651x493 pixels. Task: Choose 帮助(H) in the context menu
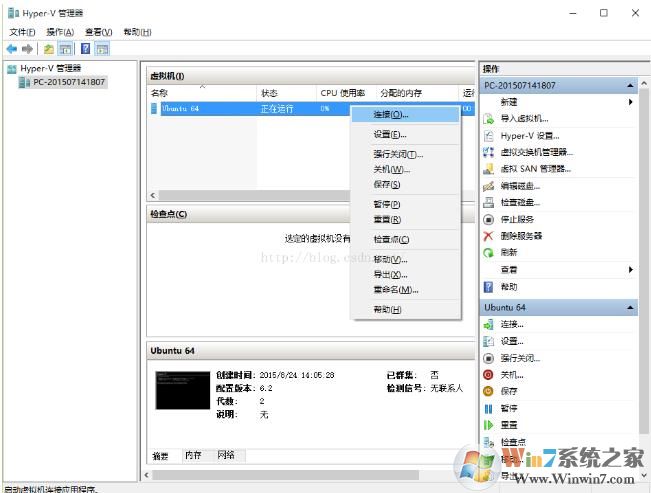click(406, 309)
